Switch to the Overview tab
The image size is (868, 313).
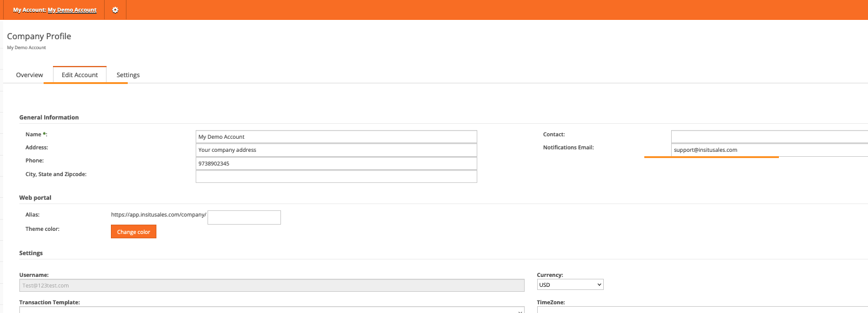pos(29,75)
